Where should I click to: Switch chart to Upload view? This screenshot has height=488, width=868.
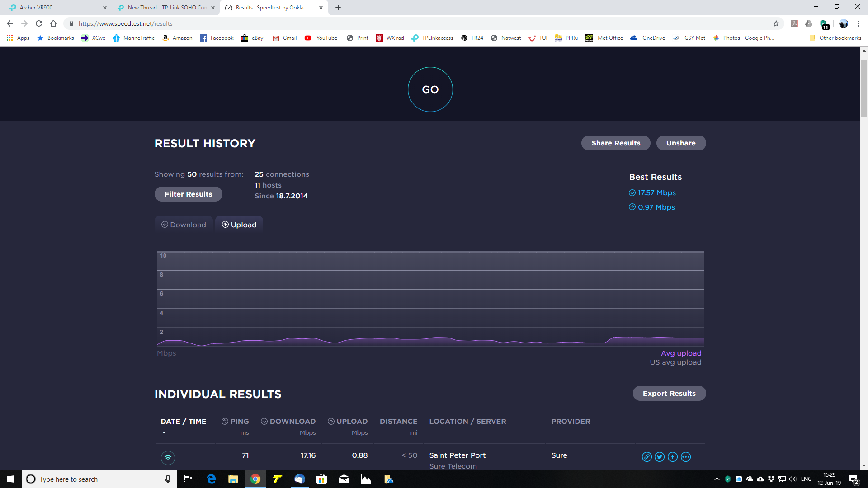(x=239, y=225)
